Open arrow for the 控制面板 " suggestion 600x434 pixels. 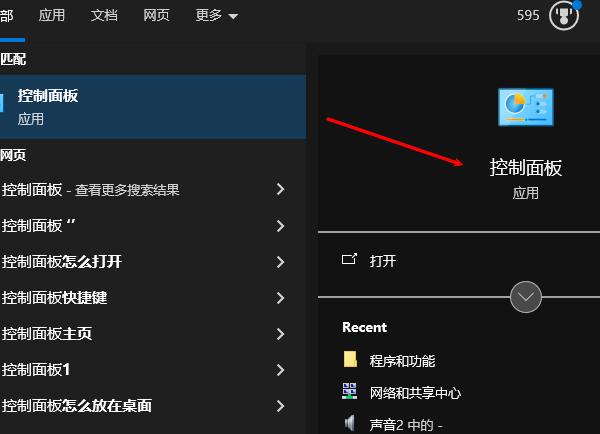point(280,226)
